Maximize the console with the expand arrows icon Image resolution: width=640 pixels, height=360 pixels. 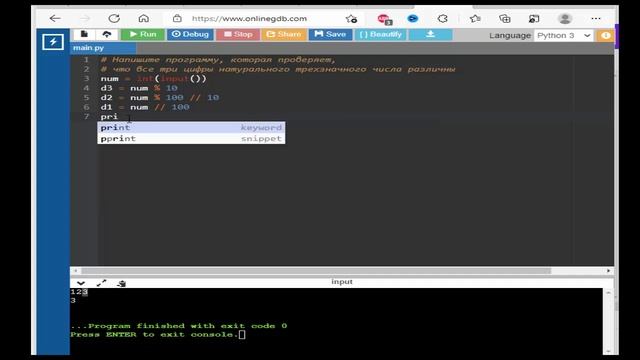(101, 283)
